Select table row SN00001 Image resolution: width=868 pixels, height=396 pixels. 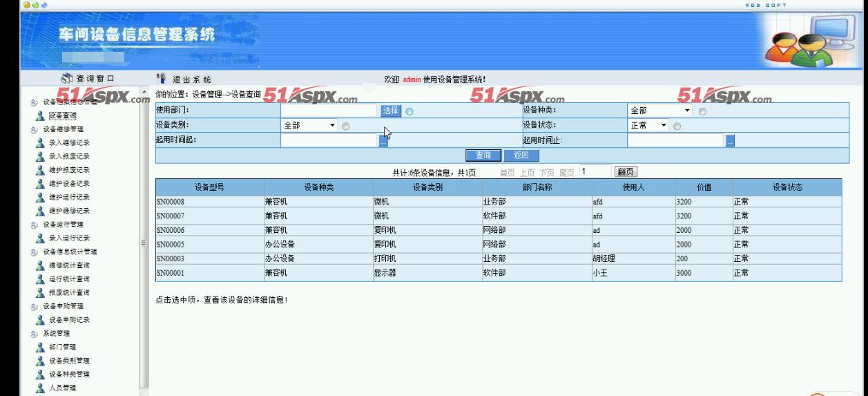click(499, 273)
